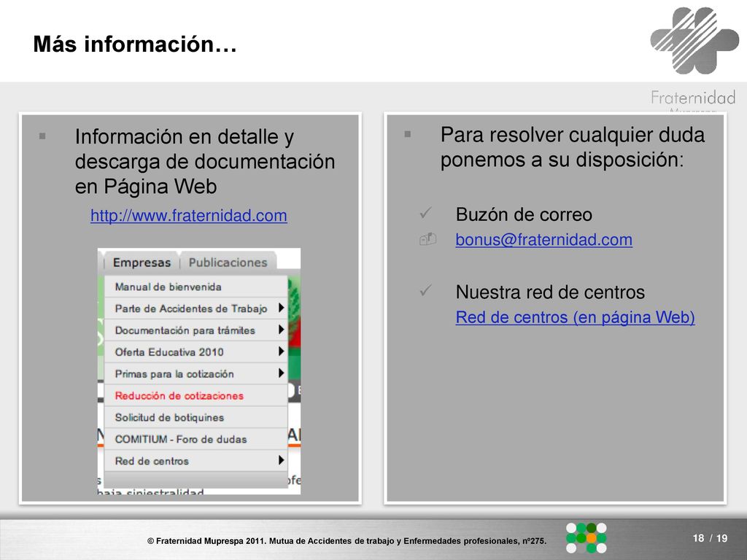Viewport: 747px width, 560px height.
Task: Select Oferta Educativa 2010 entry
Action: coord(196,352)
